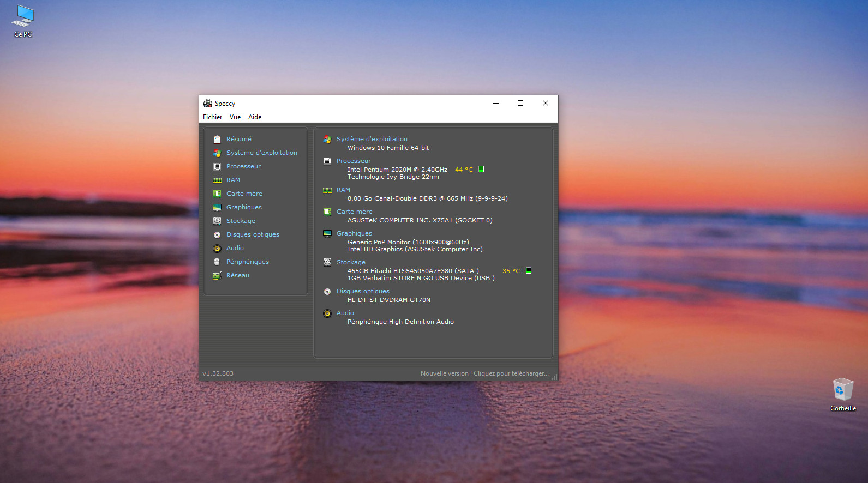Click the 35 °C storage temperature value

[512, 271]
